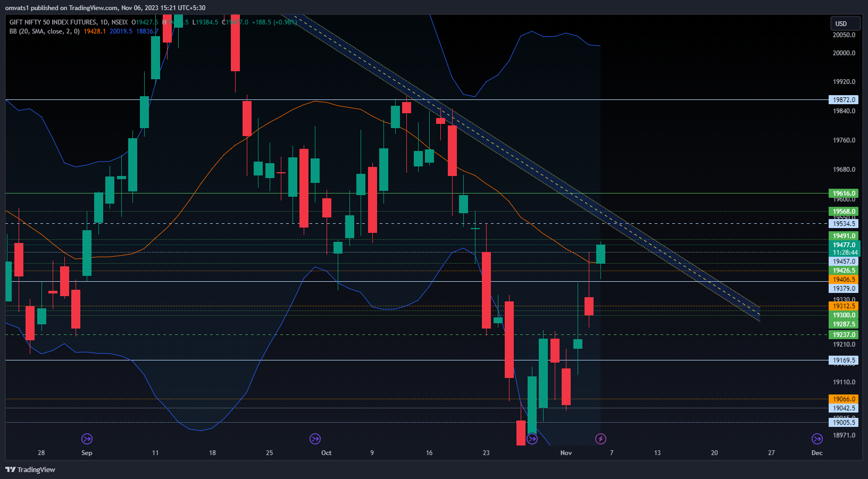Click the green 19426.5 price label
868x479 pixels.
click(x=844, y=271)
